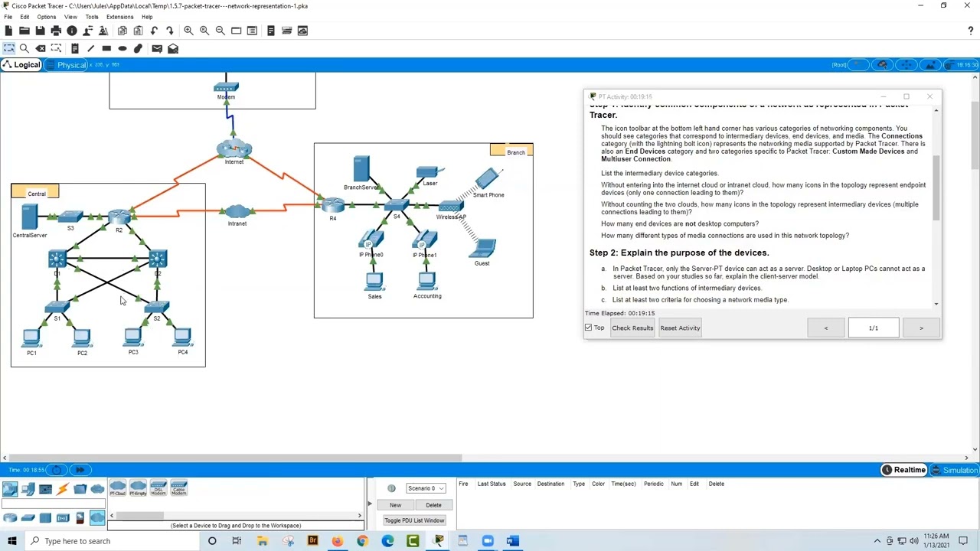
Task: Click Toggle PDU List Window button
Action: [414, 520]
